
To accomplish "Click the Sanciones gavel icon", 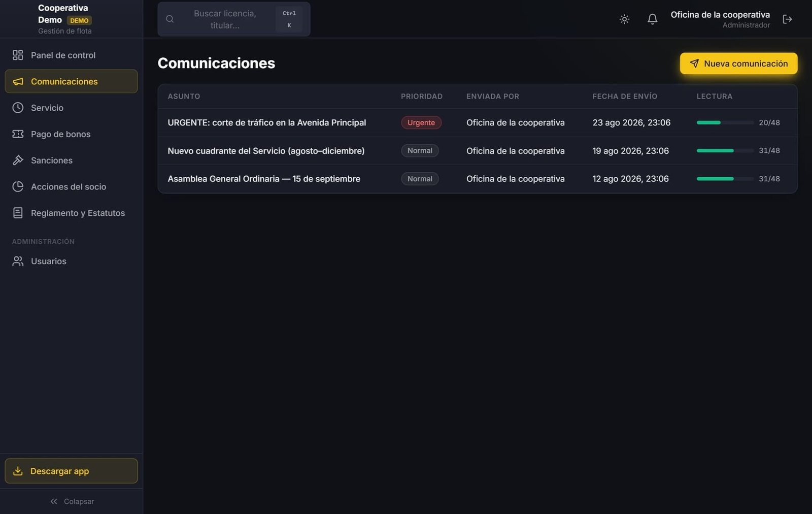I will [18, 160].
